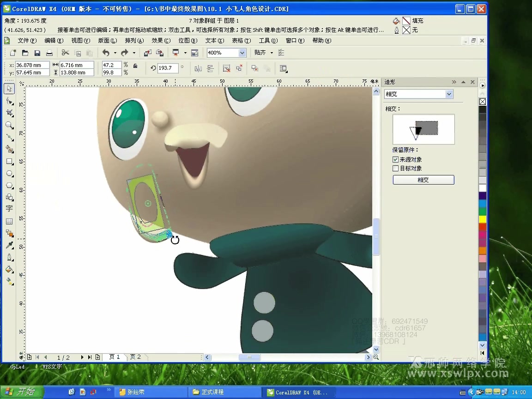Screen dimensions: 532x399
Task: Select the Basic Shapes tool
Action: click(x=10, y=198)
